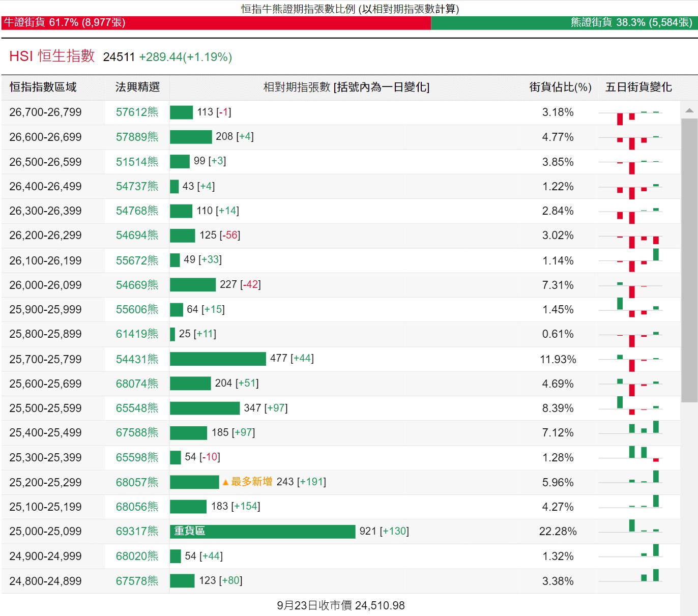Open the 57889熊 warrant link

137,137
